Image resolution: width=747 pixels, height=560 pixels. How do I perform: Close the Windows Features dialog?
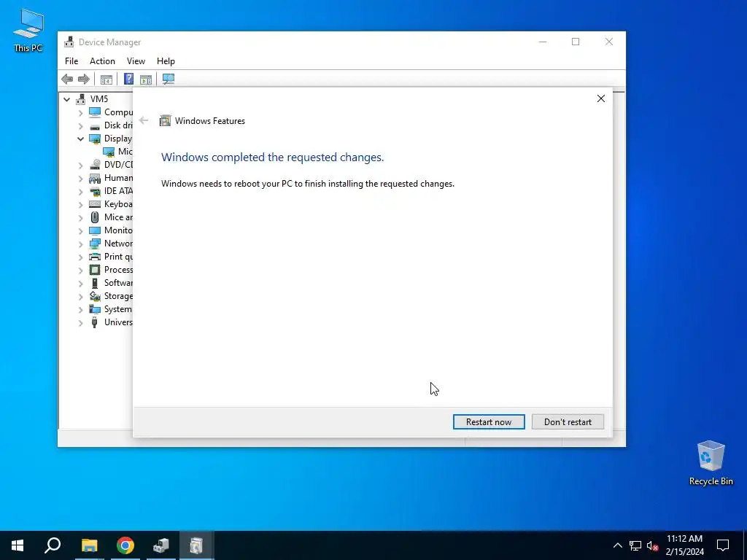pyautogui.click(x=601, y=98)
